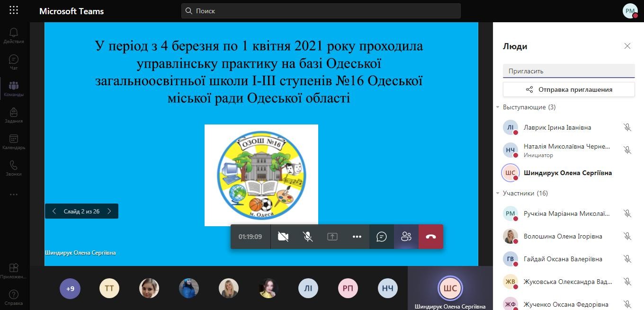
Task: Open the PM profile avatar menu
Action: (630, 11)
